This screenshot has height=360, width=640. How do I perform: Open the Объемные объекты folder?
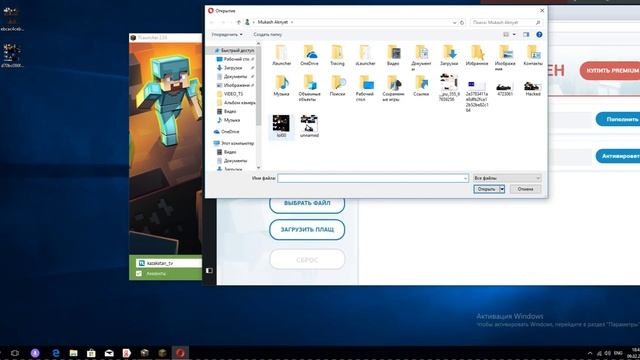click(309, 88)
